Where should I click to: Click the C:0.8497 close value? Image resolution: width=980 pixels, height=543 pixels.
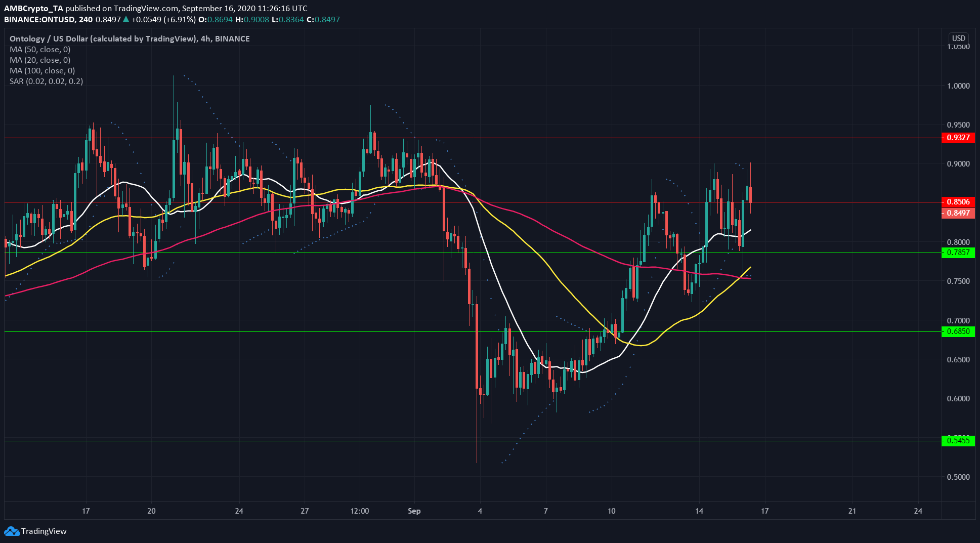323,20
